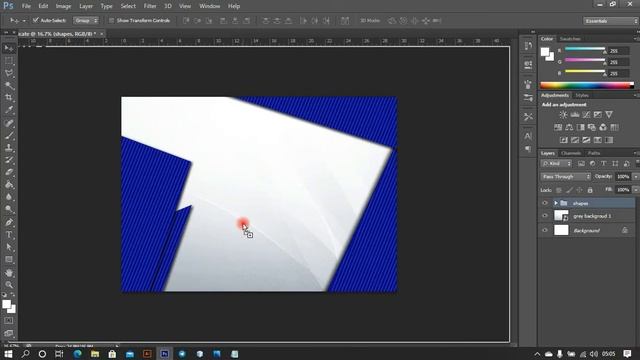Toggle lock all
This screenshot has width=640, height=360.
click(590, 190)
